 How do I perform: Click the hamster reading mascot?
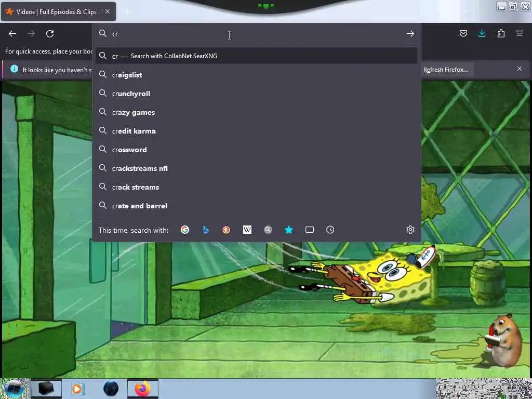click(x=503, y=340)
